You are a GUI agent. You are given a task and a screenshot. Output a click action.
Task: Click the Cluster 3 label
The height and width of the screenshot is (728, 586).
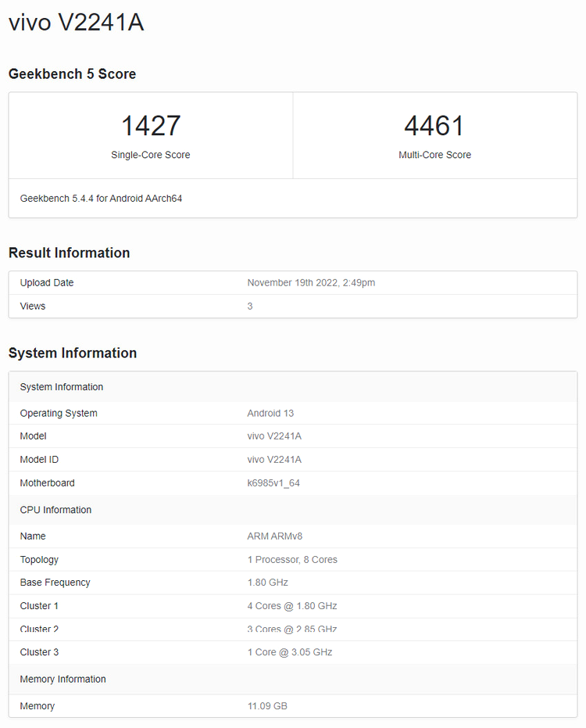[39, 652]
